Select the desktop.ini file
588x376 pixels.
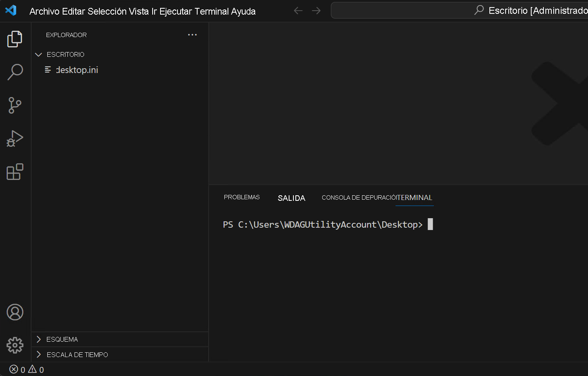77,69
